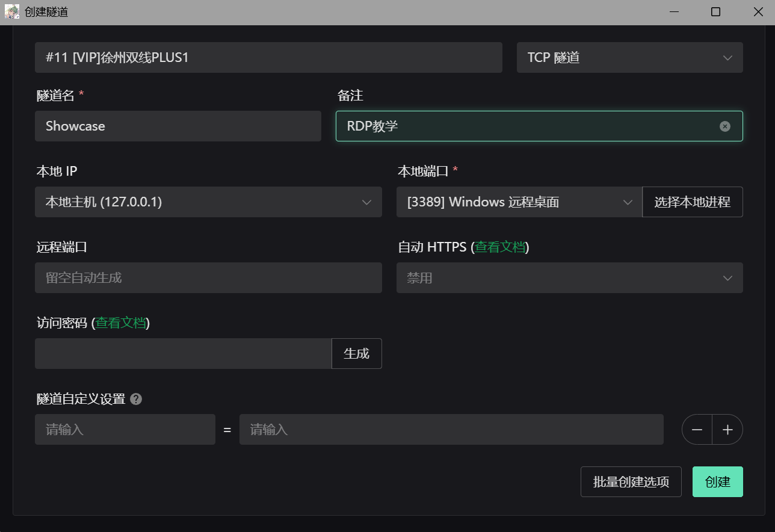Click the minus button to remove custom setting
Image resolution: width=775 pixels, height=532 pixels.
697,430
